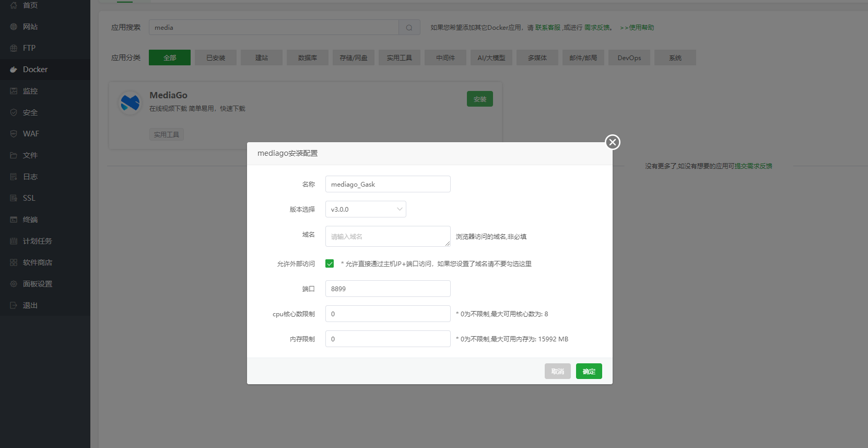This screenshot has height=448, width=868.
Task: Switch to the 邮件/邮局 category tab
Action: (x=583, y=58)
